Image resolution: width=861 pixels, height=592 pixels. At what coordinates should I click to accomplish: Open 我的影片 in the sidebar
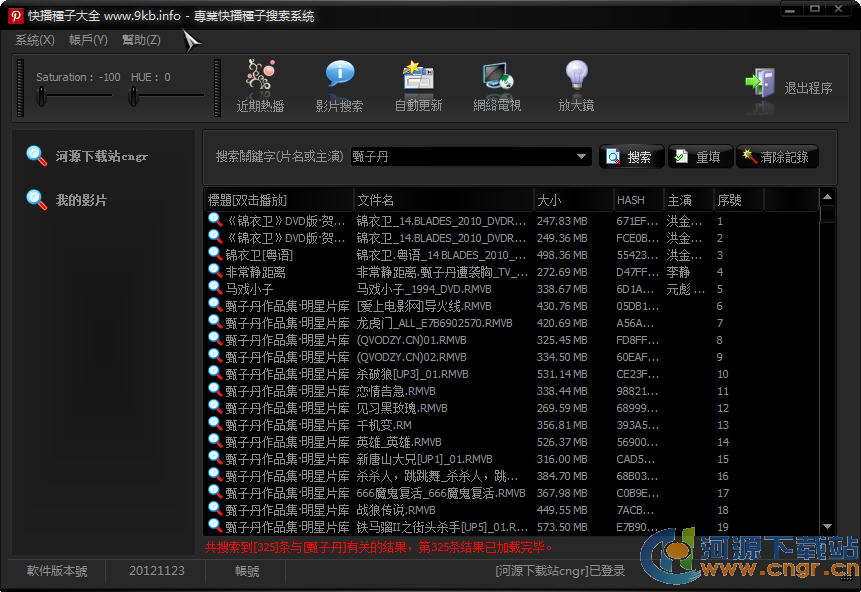[81, 200]
